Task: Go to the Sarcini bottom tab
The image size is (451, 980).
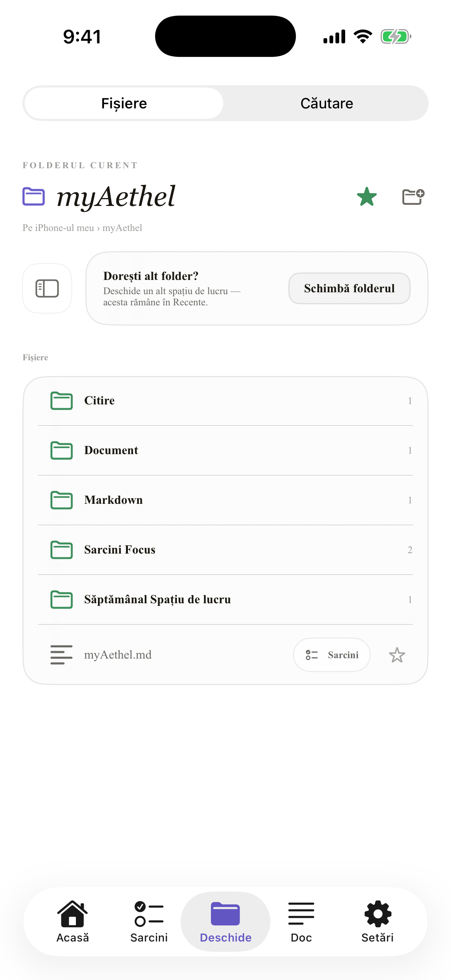Action: [149, 921]
